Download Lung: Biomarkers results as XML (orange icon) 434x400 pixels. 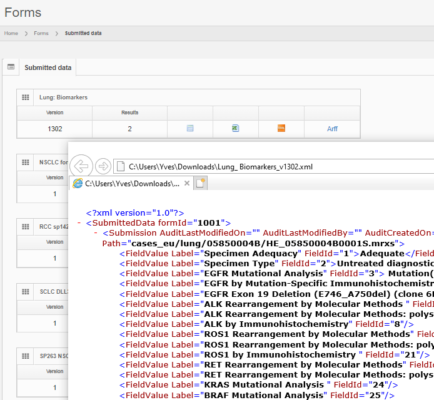point(281,128)
